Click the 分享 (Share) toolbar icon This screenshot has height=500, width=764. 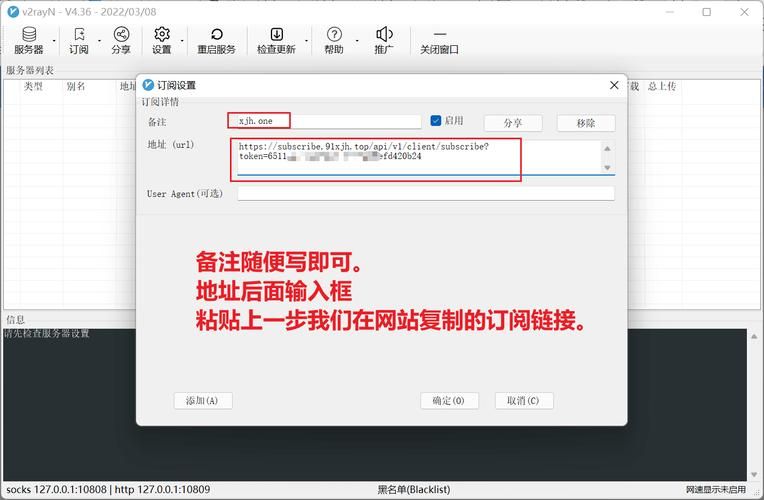(121, 40)
